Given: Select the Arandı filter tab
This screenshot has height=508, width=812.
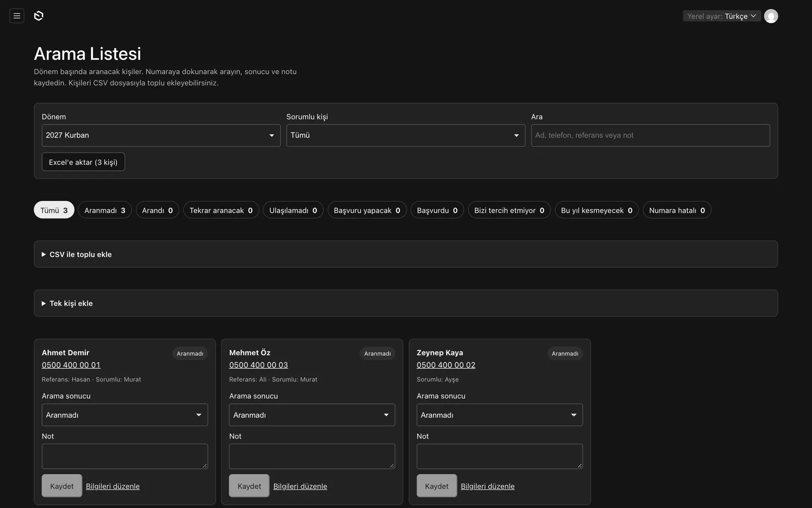Looking at the screenshot, I should [157, 210].
